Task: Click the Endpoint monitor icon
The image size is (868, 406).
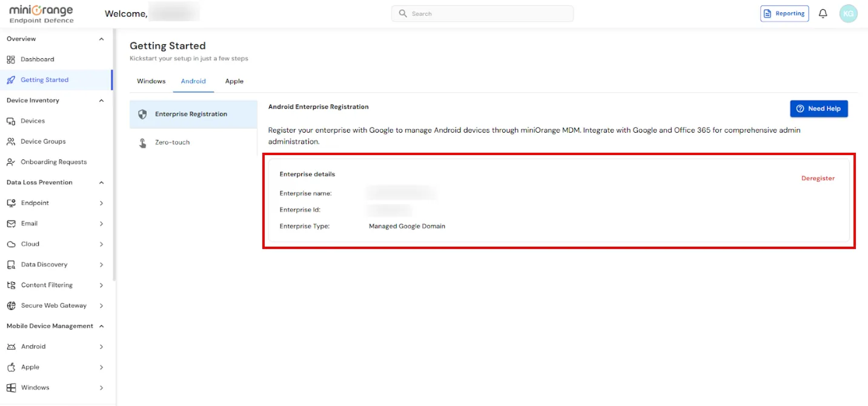Action: pos(11,203)
